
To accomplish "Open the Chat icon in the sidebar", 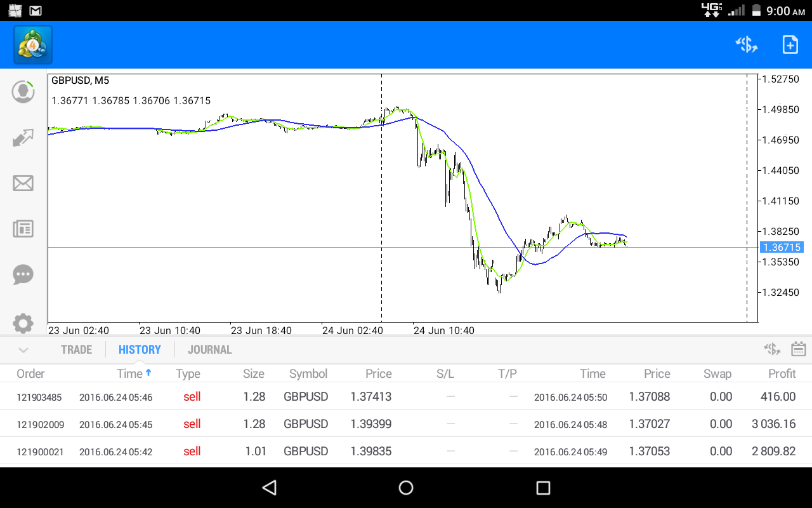I will (23, 274).
